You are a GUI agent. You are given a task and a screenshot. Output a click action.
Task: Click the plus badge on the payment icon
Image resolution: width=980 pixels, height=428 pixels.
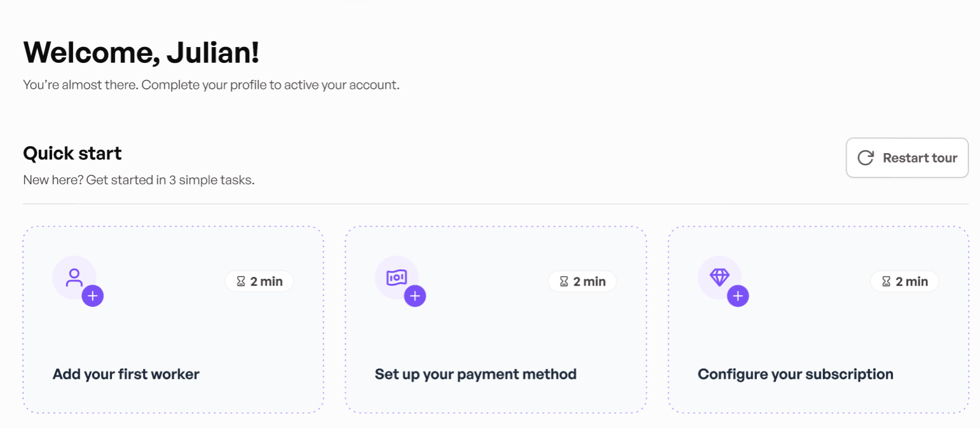pyautogui.click(x=415, y=296)
